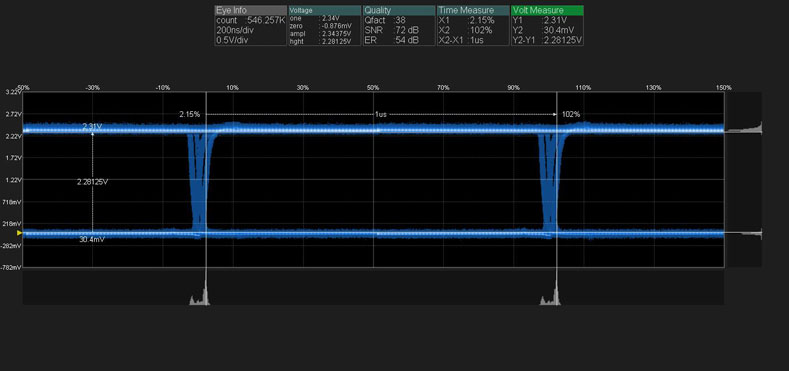The height and width of the screenshot is (371, 789).
Task: Open the Quality measurement panel header
Action: click(399, 10)
